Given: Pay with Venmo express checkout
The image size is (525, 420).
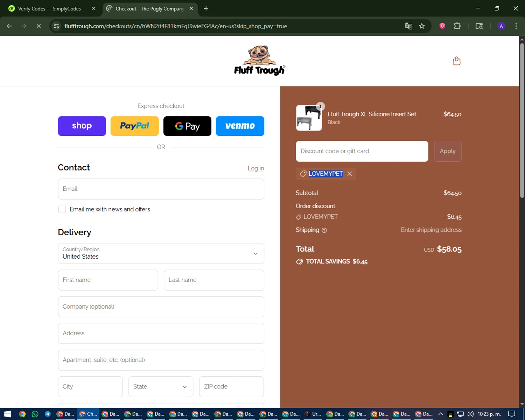Looking at the screenshot, I should 240,126.
